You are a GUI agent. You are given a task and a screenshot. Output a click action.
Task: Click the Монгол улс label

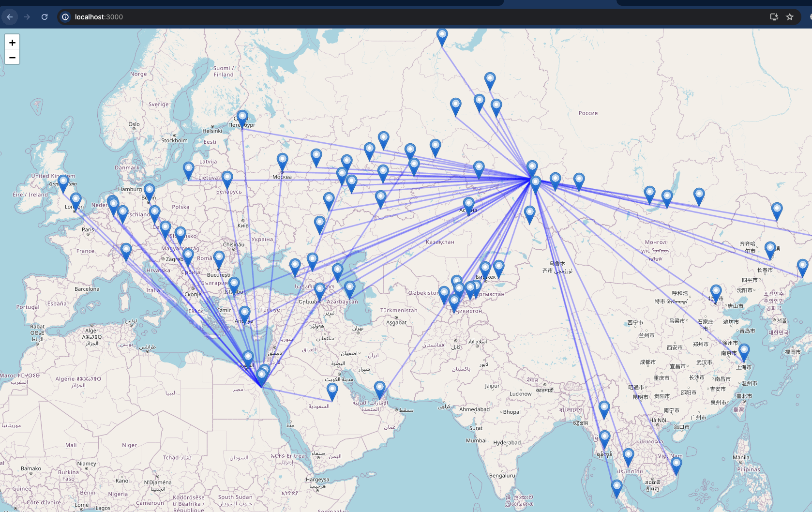656,246
